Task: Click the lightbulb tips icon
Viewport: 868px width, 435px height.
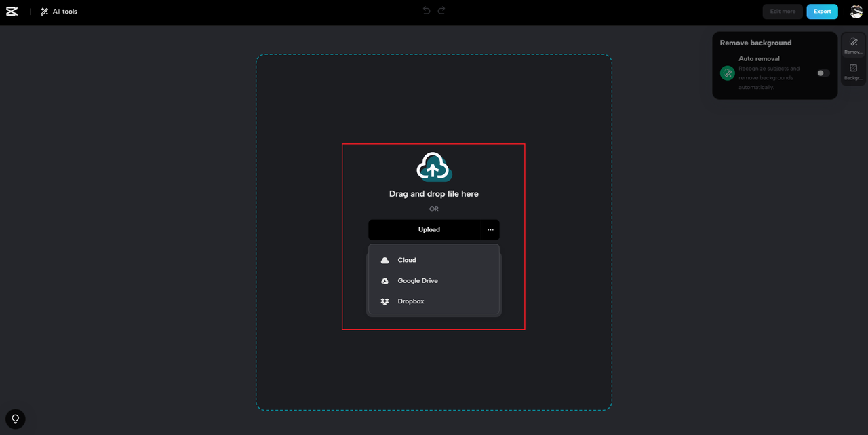Action: tap(15, 419)
